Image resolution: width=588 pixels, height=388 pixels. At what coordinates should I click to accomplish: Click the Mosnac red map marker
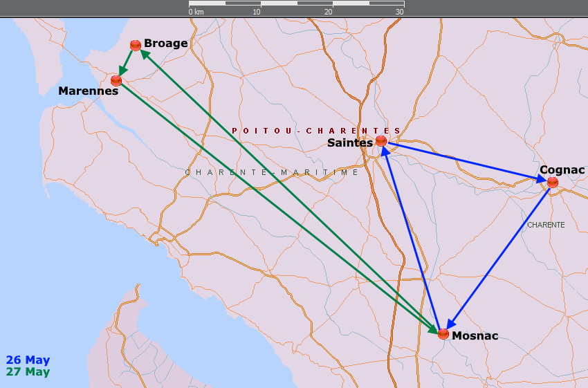tap(443, 334)
